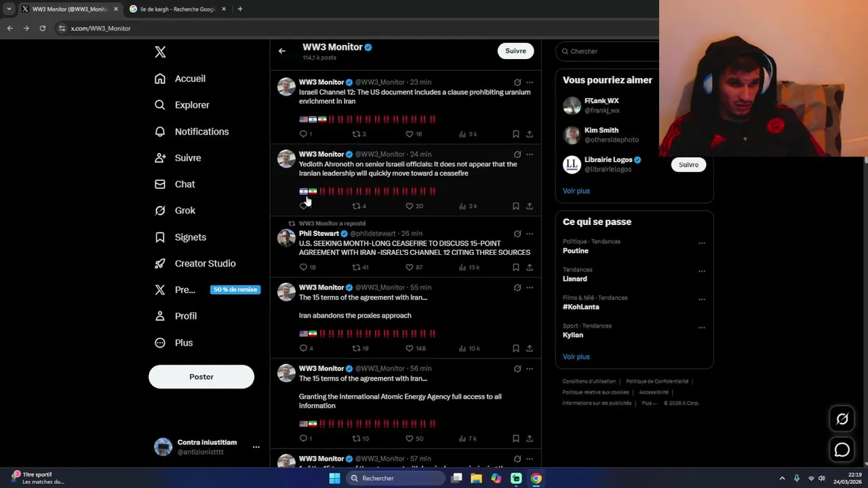This screenshot has width=868, height=488.
Task: Share the uranium enrichment post
Action: (530, 134)
